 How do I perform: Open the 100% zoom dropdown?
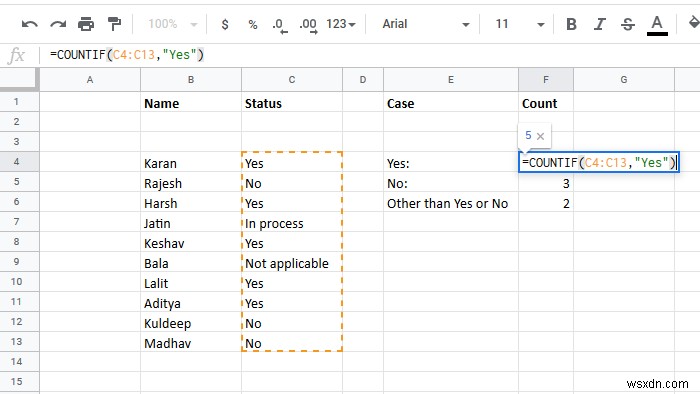173,24
